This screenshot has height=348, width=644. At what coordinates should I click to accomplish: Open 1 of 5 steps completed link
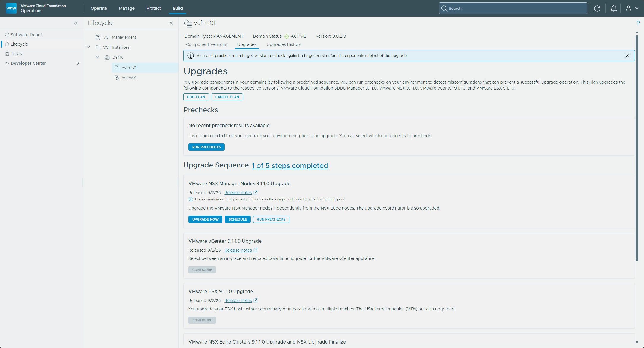(290, 165)
